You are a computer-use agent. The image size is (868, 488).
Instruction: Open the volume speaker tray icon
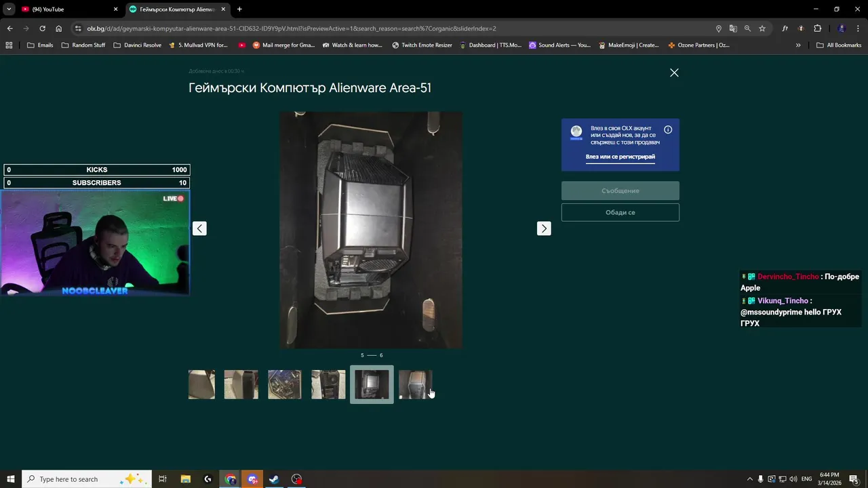pyautogui.click(x=793, y=479)
